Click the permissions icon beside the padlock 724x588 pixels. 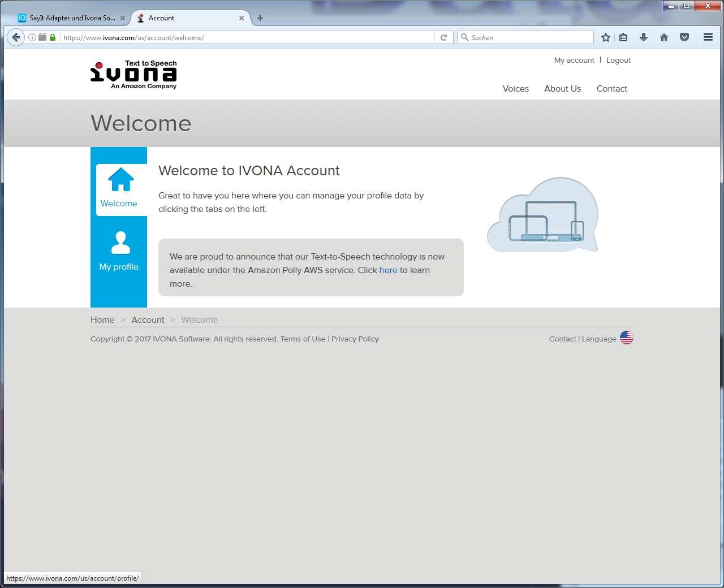[42, 37]
